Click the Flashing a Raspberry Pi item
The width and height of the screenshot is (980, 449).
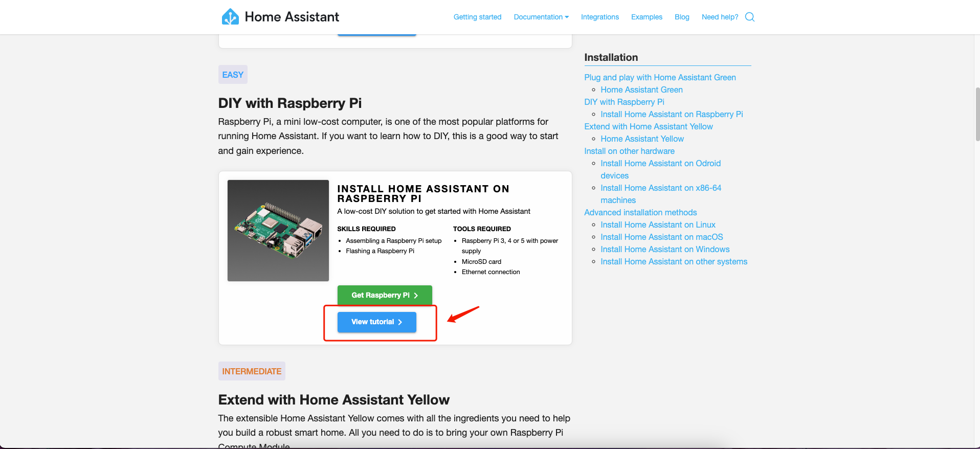point(380,251)
